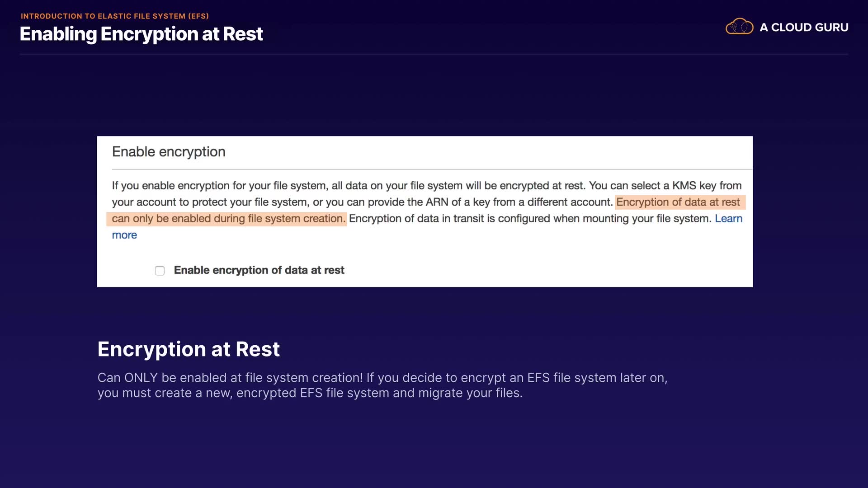
Task: Click the highlighted "Encryption of data at rest" phrase
Action: 678,202
